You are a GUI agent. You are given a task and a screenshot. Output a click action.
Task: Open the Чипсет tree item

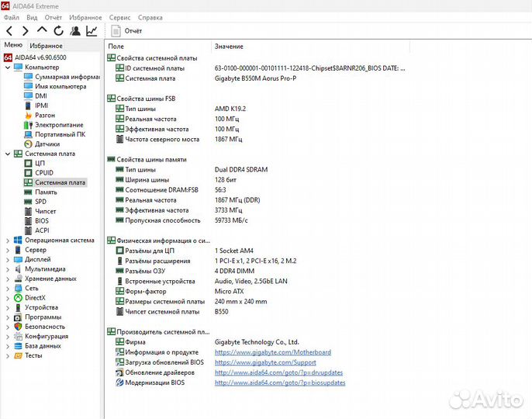45,211
